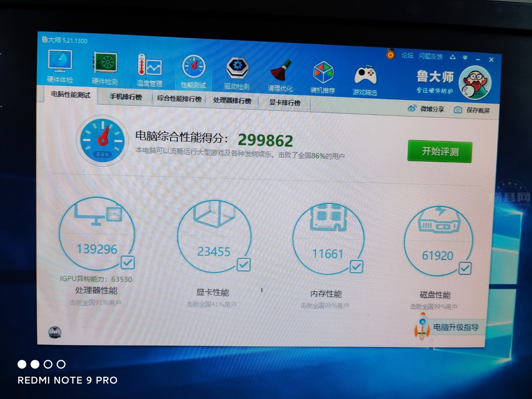
Task: Select the 性能测试 performance test icon
Action: click(194, 72)
